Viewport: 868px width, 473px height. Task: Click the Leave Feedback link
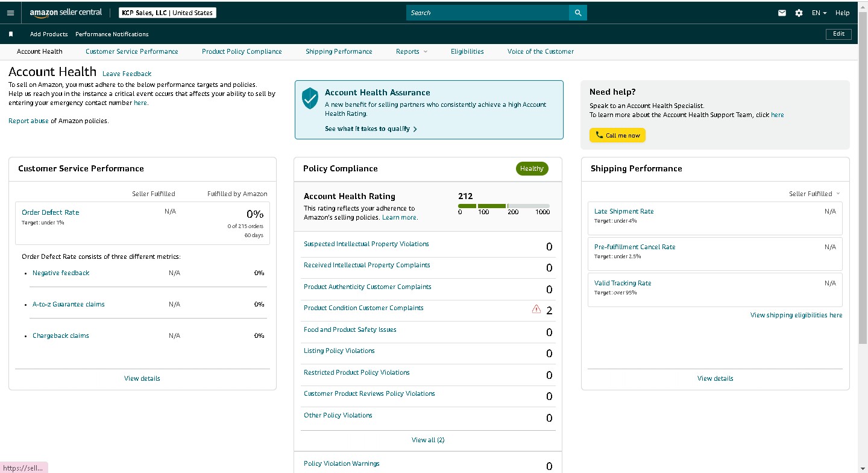click(127, 74)
